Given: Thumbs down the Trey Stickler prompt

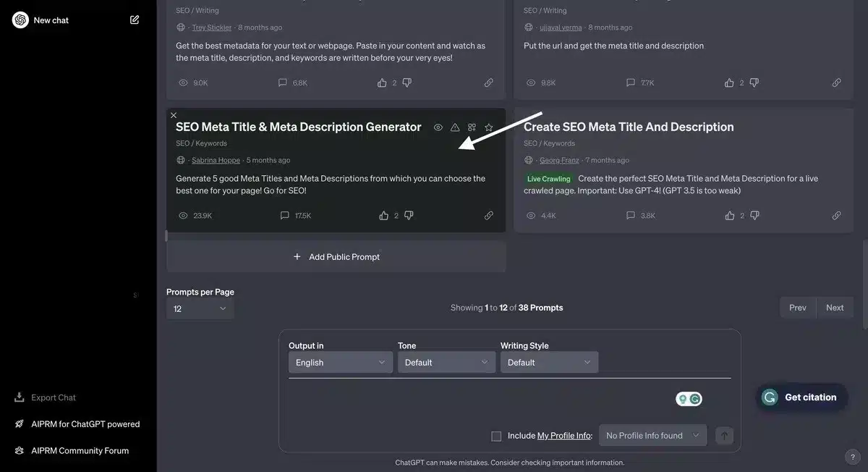Looking at the screenshot, I should 407,83.
